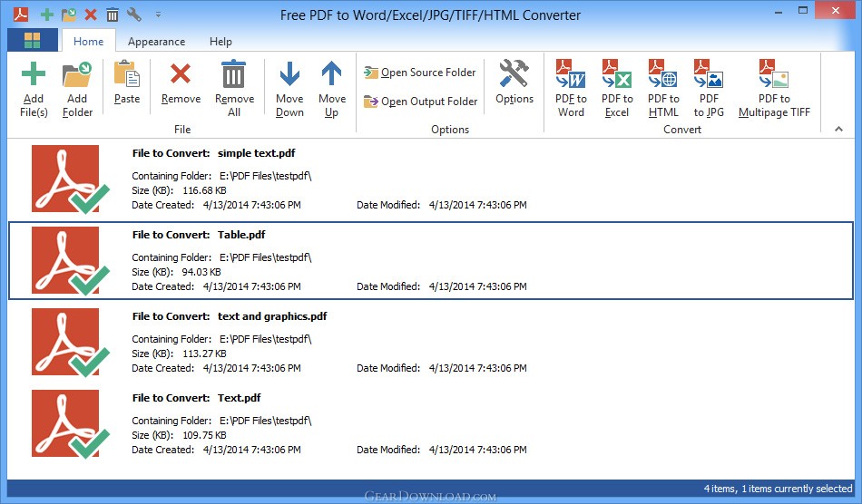Click the size value 113.27 KB
Screen dimensions: 862x504
click(204, 354)
